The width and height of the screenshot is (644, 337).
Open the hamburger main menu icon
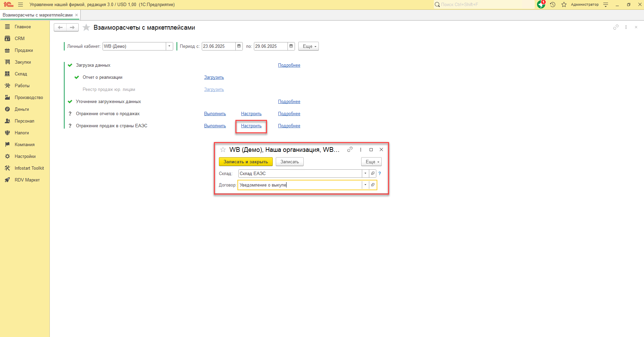pyautogui.click(x=21, y=4)
